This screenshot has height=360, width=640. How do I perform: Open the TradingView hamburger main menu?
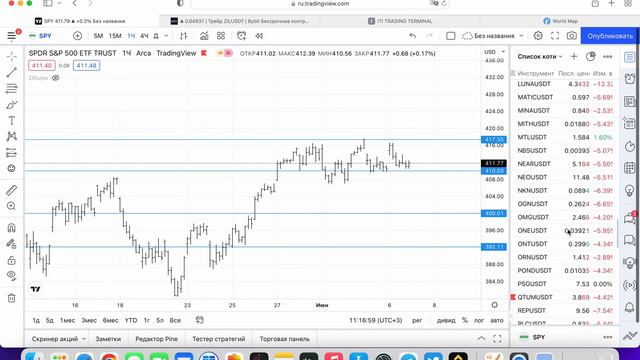pyautogui.click(x=11, y=36)
